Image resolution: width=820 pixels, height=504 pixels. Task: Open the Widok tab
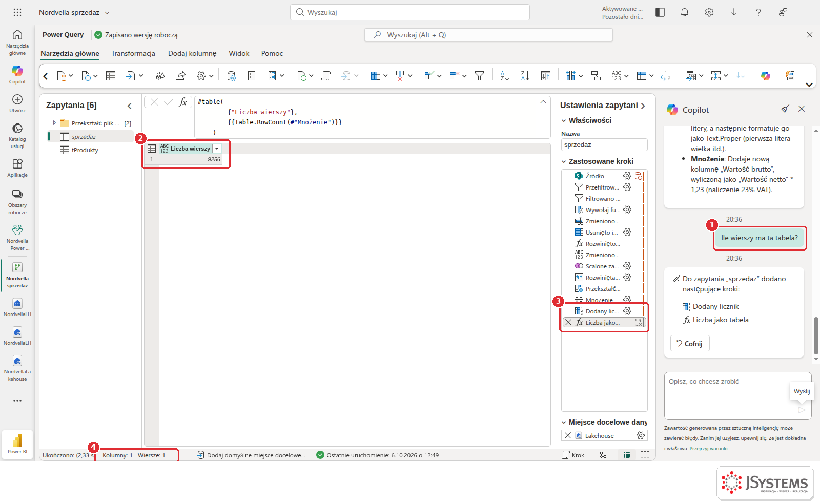[x=239, y=53]
